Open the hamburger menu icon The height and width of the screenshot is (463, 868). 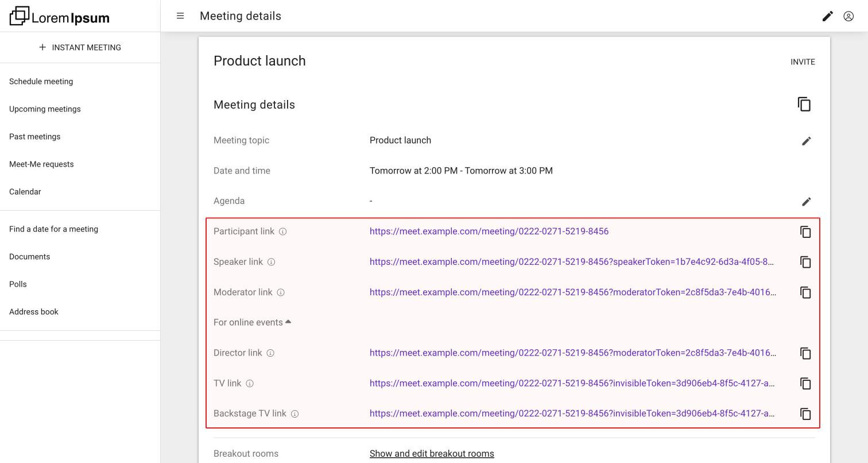(x=180, y=16)
